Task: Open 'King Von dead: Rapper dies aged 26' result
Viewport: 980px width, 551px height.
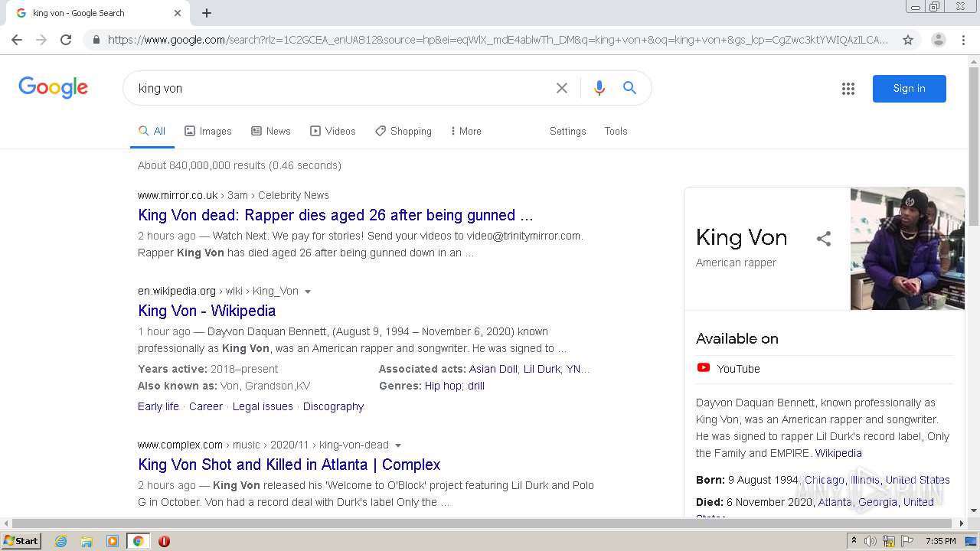Action: pos(335,215)
